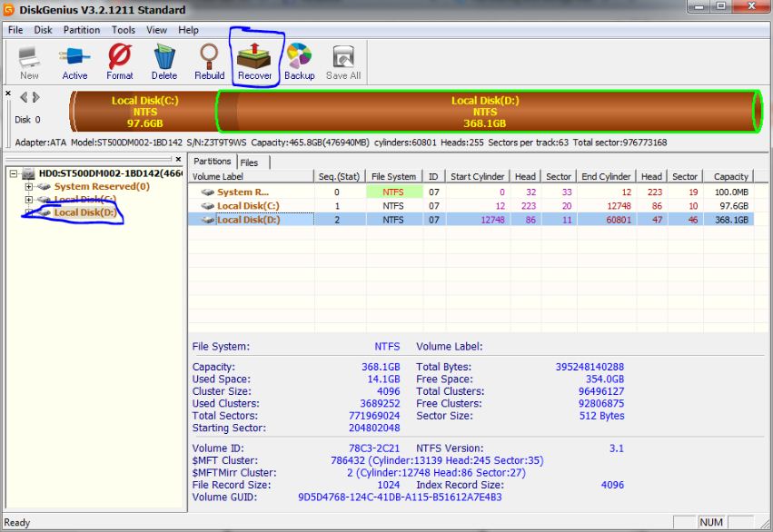Image resolution: width=773 pixels, height=532 pixels.
Task: Open the Partition menu
Action: point(82,30)
